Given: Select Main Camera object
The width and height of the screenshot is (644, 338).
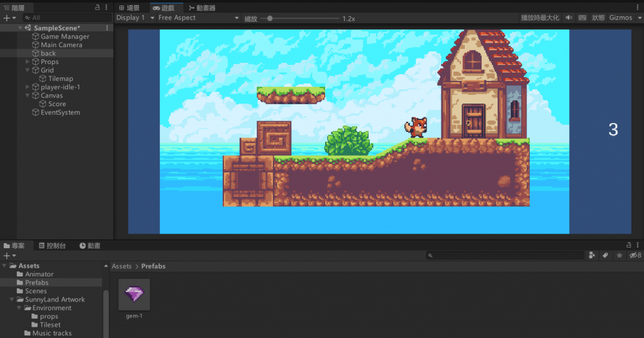Looking at the screenshot, I should pyautogui.click(x=62, y=45).
